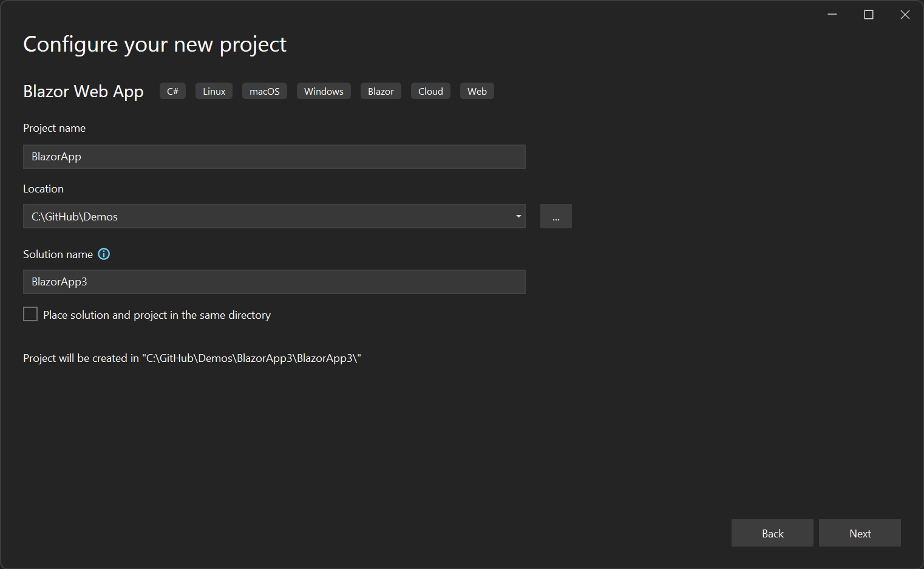Image resolution: width=924 pixels, height=569 pixels.
Task: Click the Web tag
Action: point(477,90)
